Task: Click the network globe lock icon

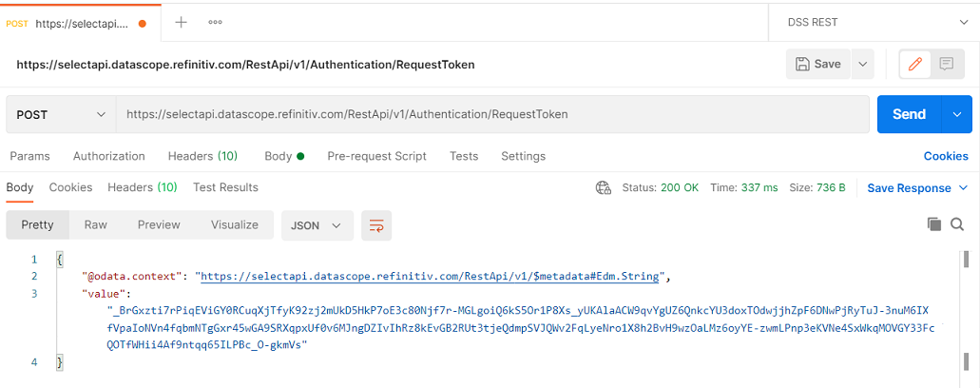Action: click(x=604, y=188)
